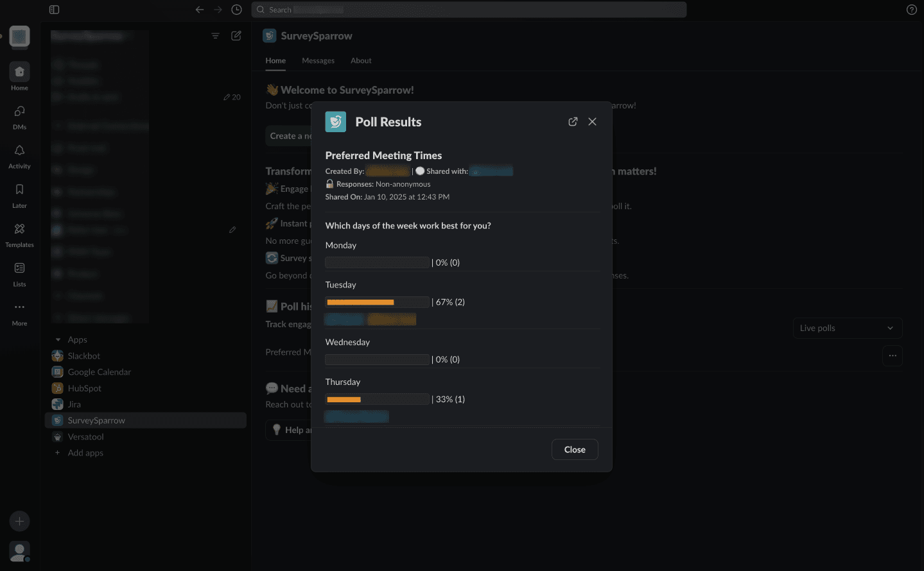Image resolution: width=924 pixels, height=571 pixels.
Task: Click the top Search field
Action: coord(469,10)
